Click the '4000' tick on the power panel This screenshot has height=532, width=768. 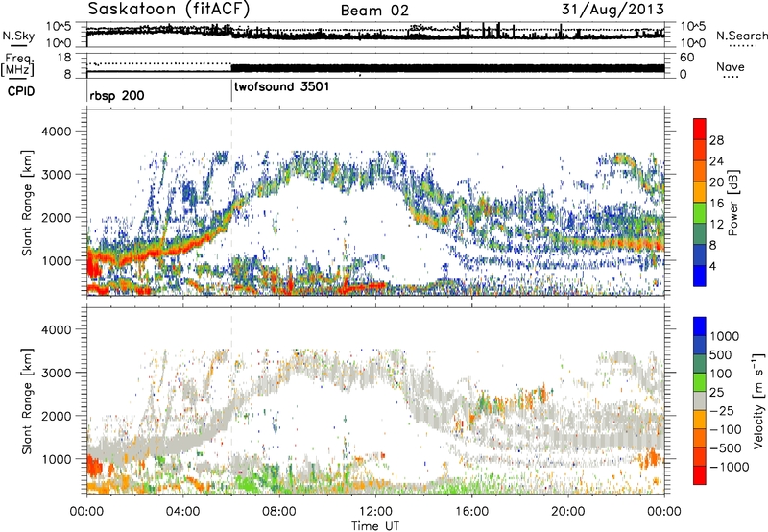tap(56, 132)
